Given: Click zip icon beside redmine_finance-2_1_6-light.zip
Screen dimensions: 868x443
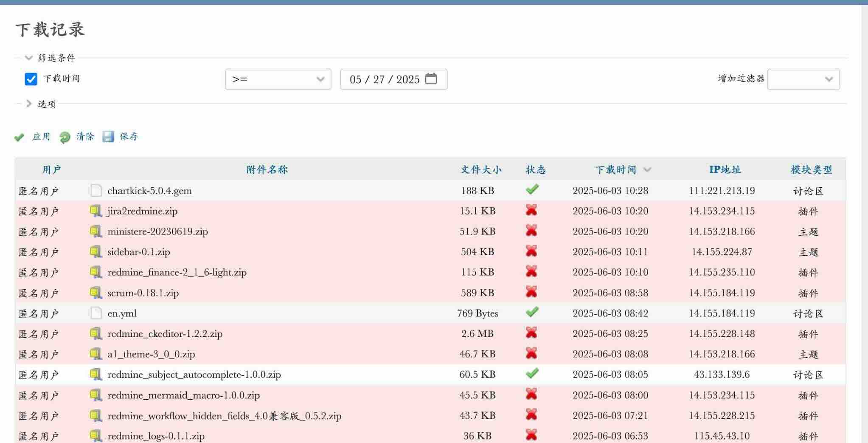Looking at the screenshot, I should tap(96, 272).
